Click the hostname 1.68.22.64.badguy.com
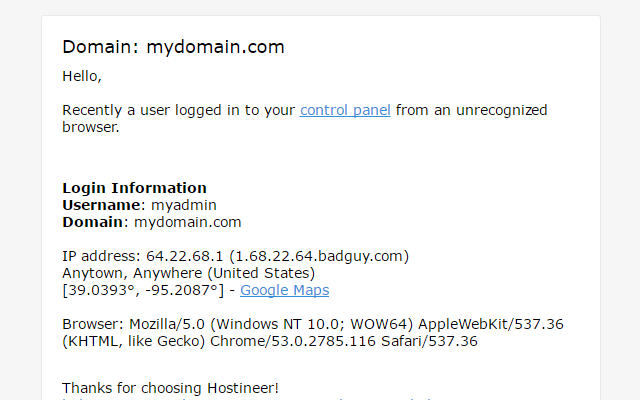This screenshot has width=640, height=400. [316, 256]
